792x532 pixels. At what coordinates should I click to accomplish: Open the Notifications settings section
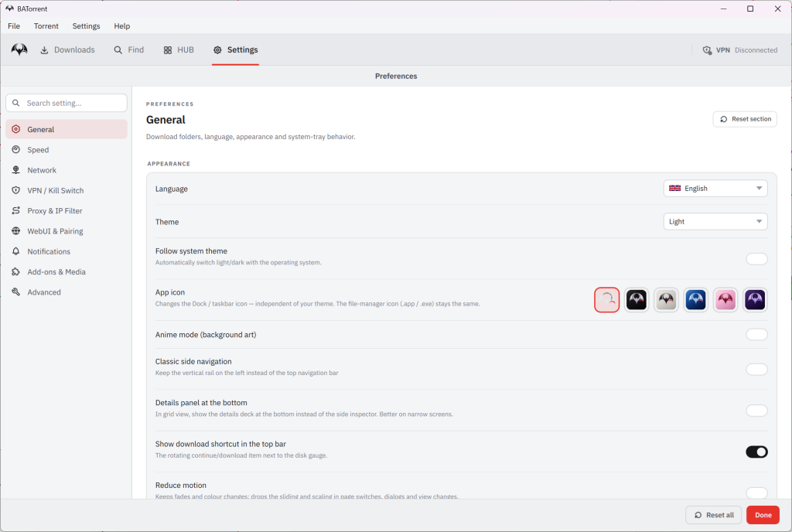pyautogui.click(x=67, y=251)
